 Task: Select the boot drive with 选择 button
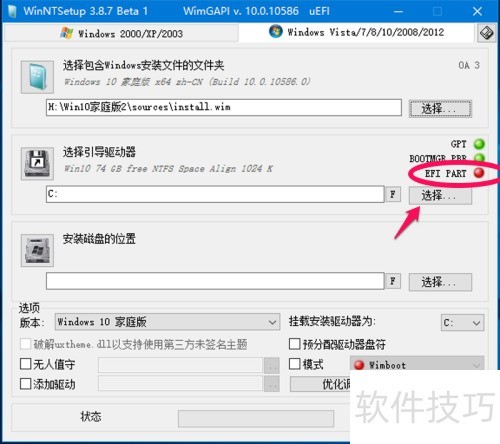tap(440, 196)
